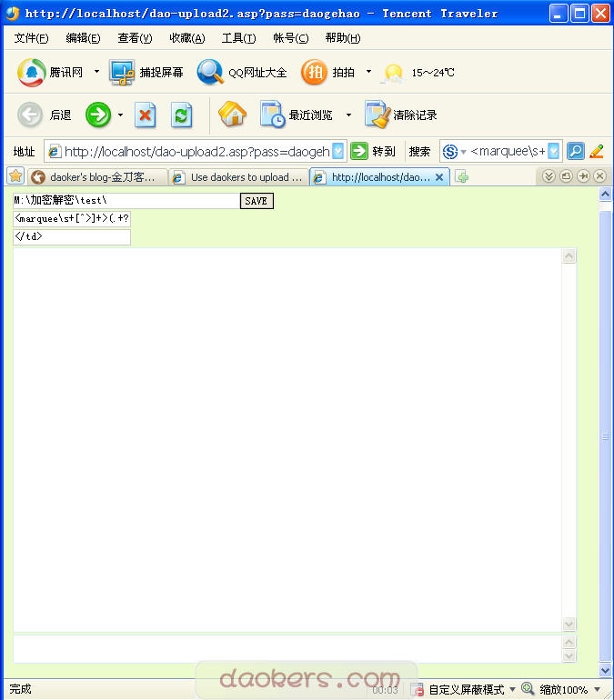Go forward with green arrow button

pyautogui.click(x=98, y=115)
